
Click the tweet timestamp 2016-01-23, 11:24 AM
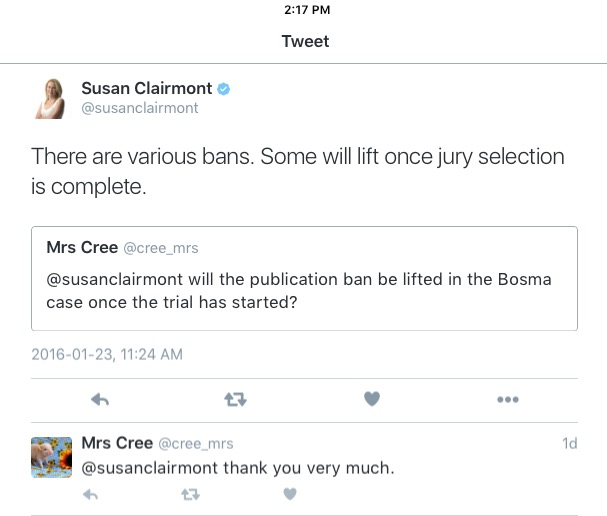pos(107,354)
